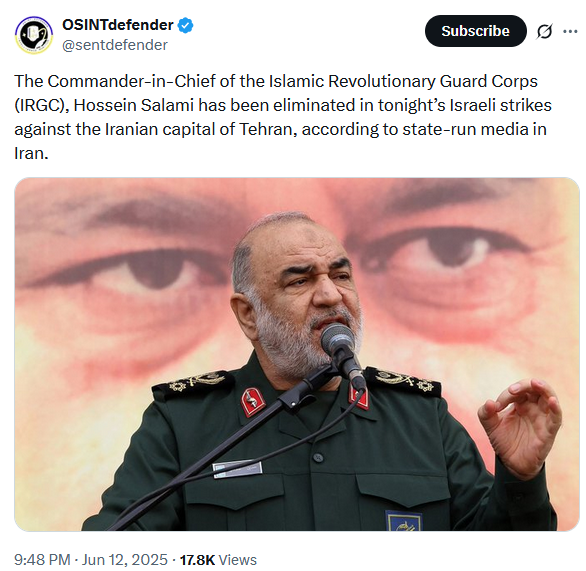
Task: Open the attached photo of the speaker
Action: [x=297, y=354]
